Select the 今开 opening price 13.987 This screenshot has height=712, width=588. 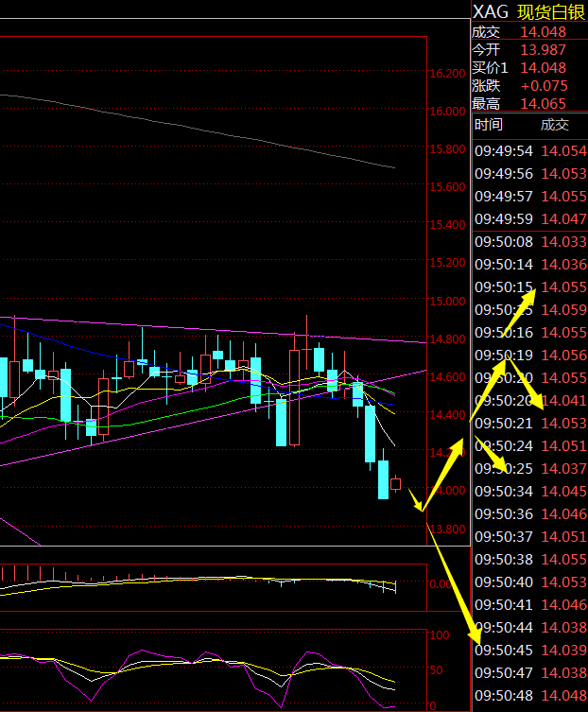tap(543, 49)
